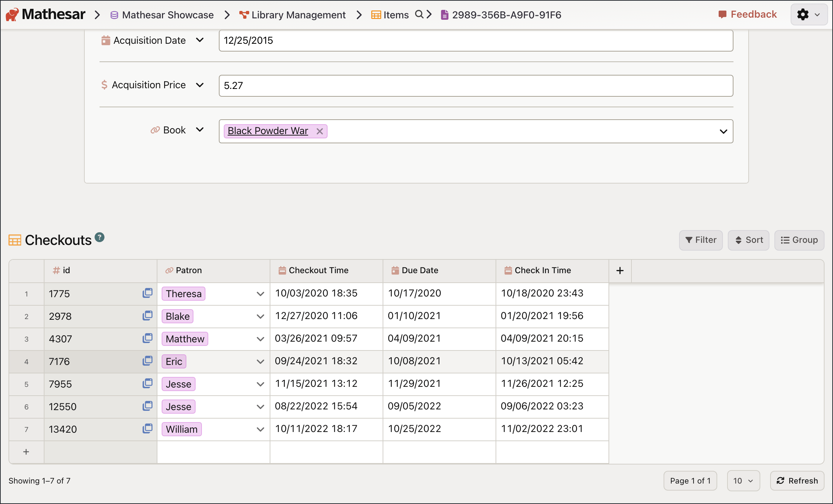Open the Feedback link
The width and height of the screenshot is (833, 504).
click(x=748, y=14)
